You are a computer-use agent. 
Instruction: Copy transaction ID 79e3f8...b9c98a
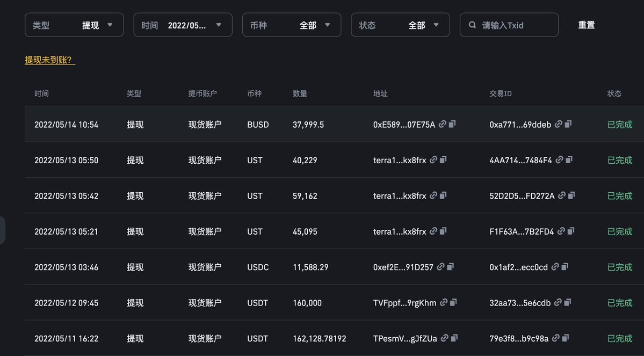pos(566,338)
